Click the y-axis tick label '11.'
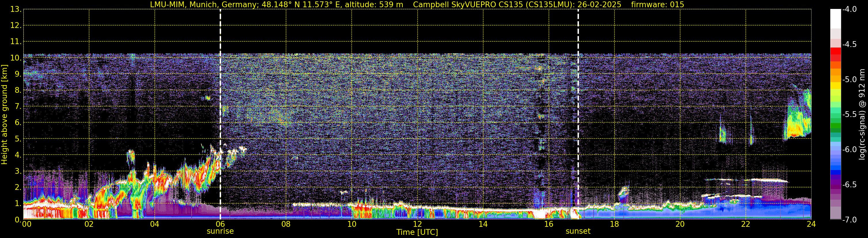 [x=16, y=41]
